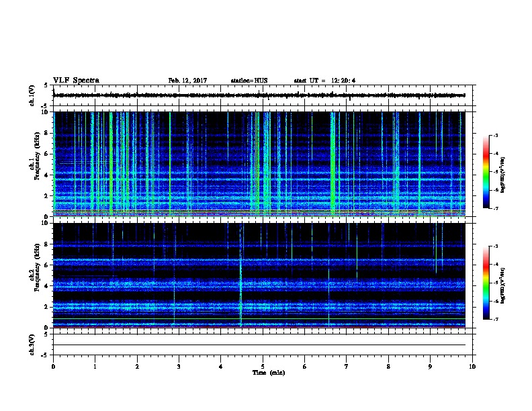Click the "start UT = 12:20:4" header text

click(324, 81)
